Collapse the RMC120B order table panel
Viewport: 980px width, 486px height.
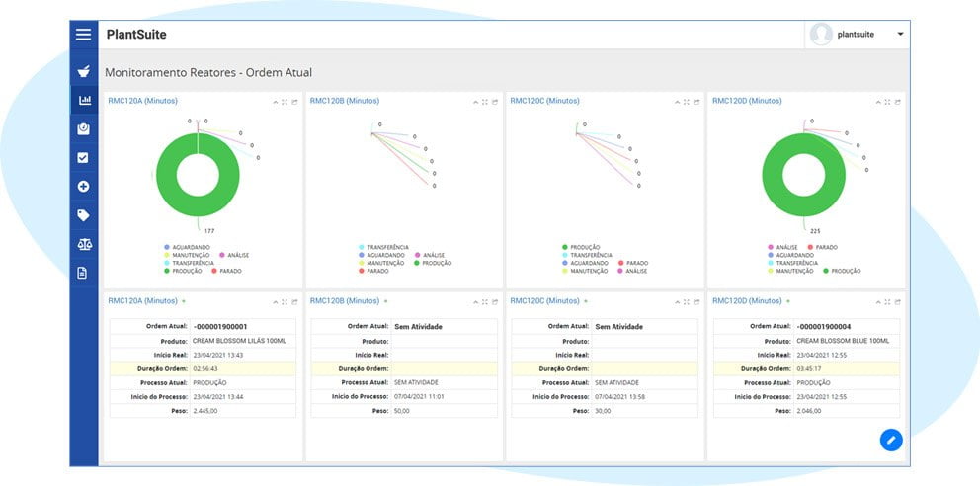tap(474, 301)
